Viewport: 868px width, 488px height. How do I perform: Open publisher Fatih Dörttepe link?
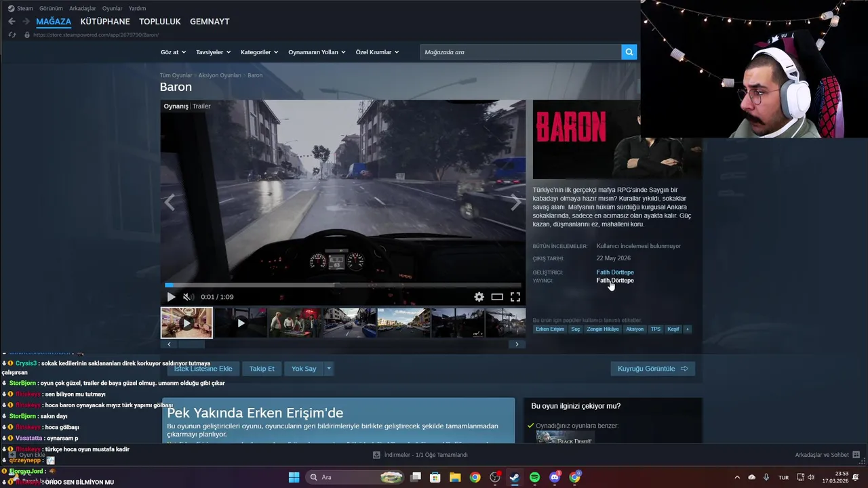click(x=615, y=281)
